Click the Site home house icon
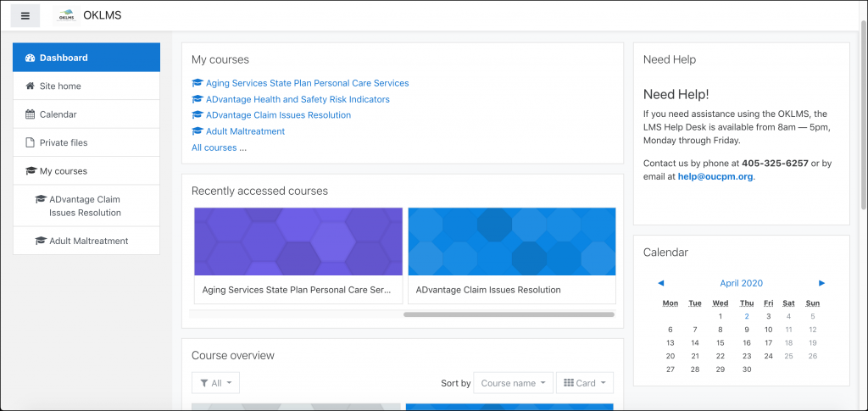This screenshot has width=868, height=411. pyautogui.click(x=31, y=86)
